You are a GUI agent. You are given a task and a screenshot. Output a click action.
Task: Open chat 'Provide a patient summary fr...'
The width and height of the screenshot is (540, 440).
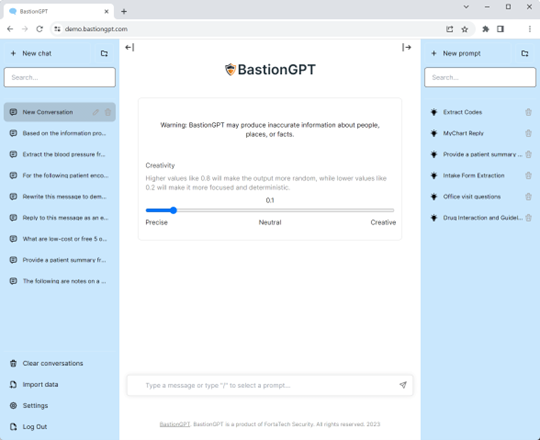pyautogui.click(x=60, y=260)
